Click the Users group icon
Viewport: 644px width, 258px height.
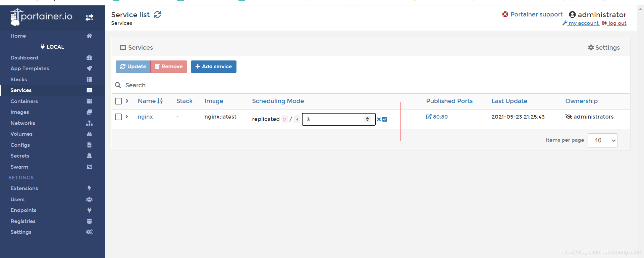click(89, 199)
